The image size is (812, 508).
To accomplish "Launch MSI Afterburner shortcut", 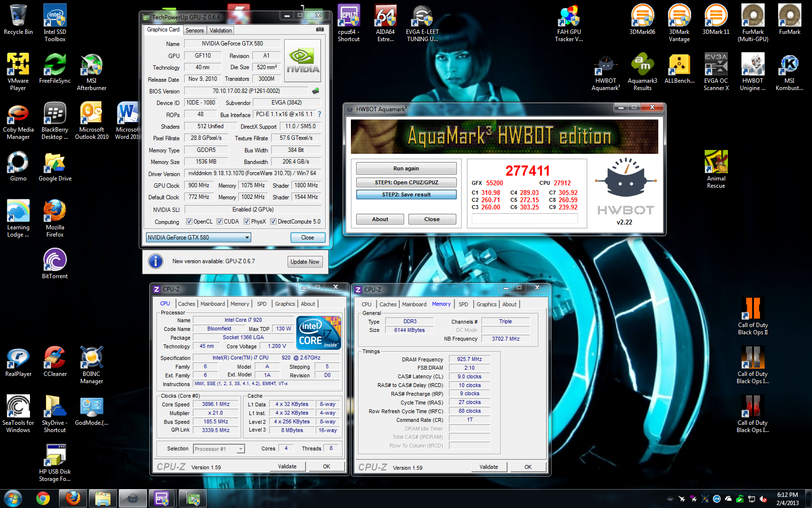I will click(91, 71).
